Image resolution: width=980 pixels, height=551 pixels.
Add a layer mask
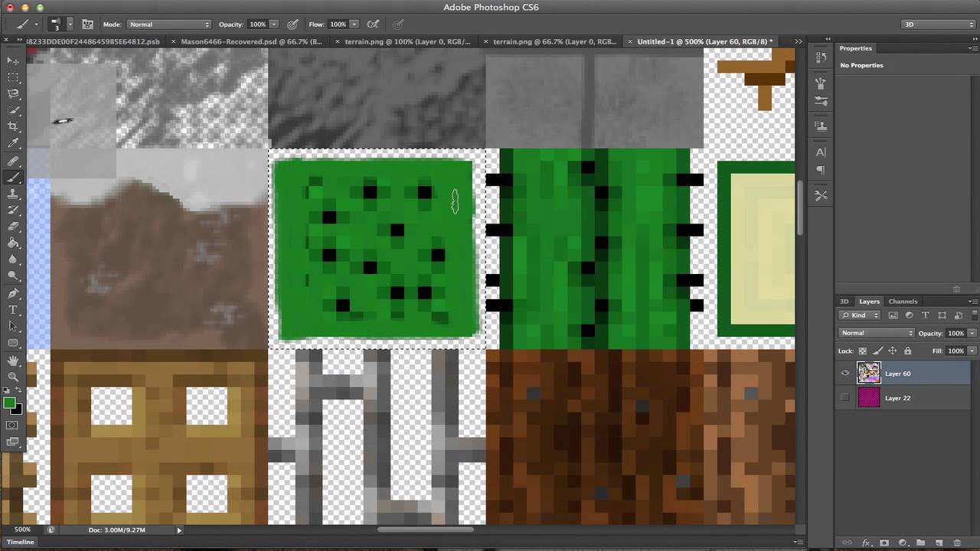tap(884, 543)
